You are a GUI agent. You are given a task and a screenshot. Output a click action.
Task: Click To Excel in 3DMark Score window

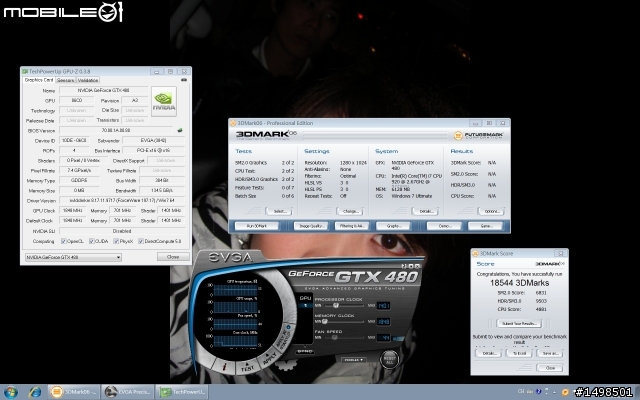coord(519,353)
